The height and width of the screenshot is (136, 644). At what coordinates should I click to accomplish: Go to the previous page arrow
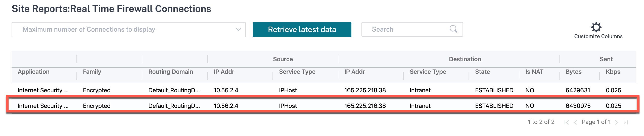pyautogui.click(x=575, y=122)
